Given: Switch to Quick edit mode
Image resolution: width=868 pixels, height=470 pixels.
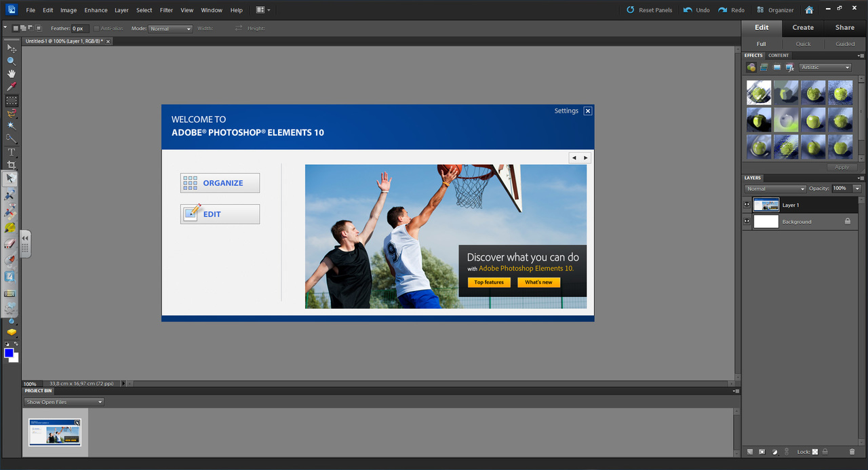Looking at the screenshot, I should click(803, 44).
